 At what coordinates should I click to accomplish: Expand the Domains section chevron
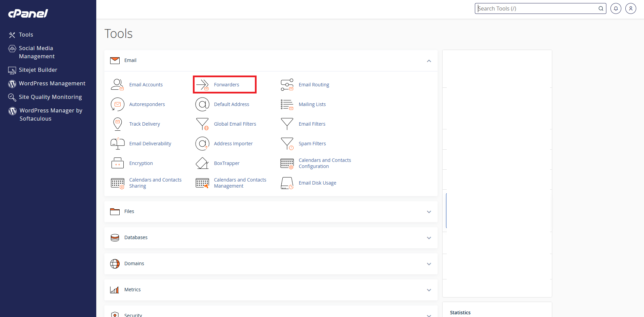pyautogui.click(x=429, y=264)
